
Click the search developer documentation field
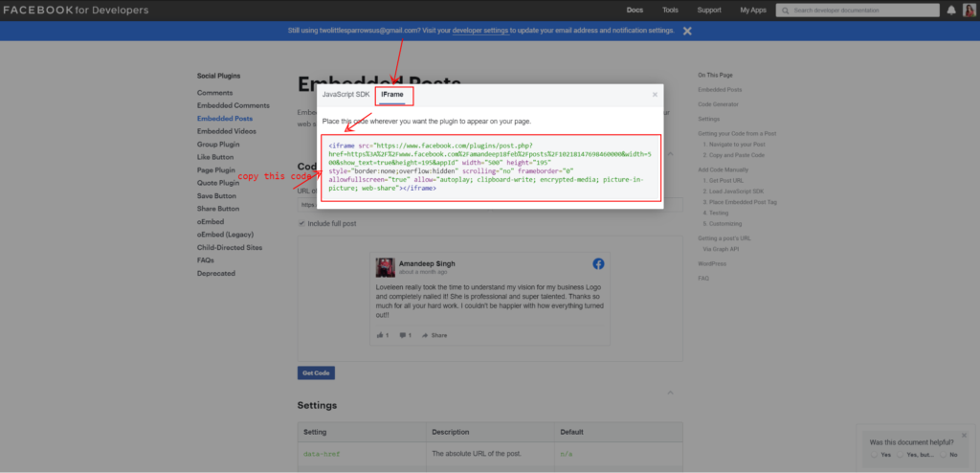857,10
